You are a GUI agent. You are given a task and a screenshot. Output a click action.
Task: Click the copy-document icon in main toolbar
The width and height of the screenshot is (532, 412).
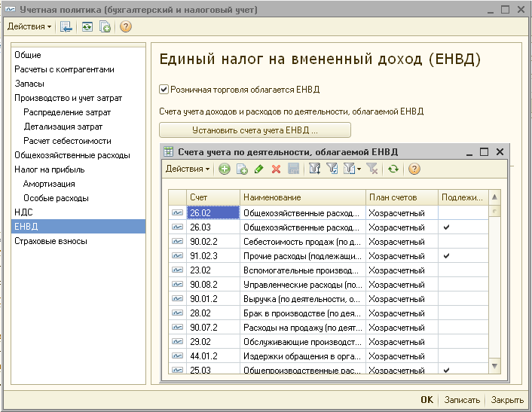pyautogui.click(x=105, y=26)
